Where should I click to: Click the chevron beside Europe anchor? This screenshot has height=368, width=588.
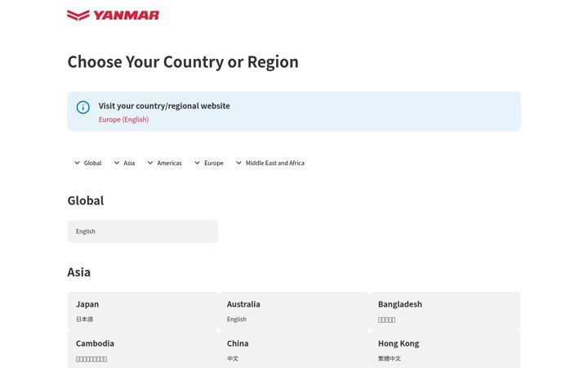coord(198,163)
